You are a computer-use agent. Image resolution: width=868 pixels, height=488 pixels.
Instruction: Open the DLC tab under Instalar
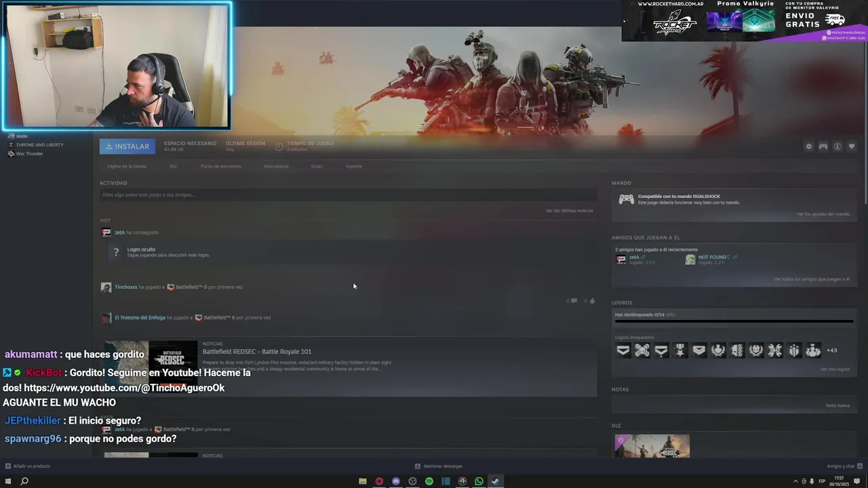[174, 166]
